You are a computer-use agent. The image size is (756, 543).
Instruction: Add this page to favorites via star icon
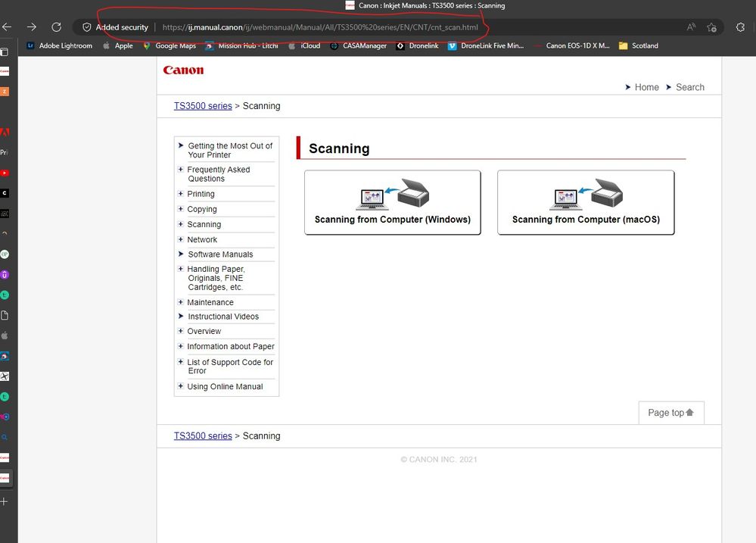point(711,27)
